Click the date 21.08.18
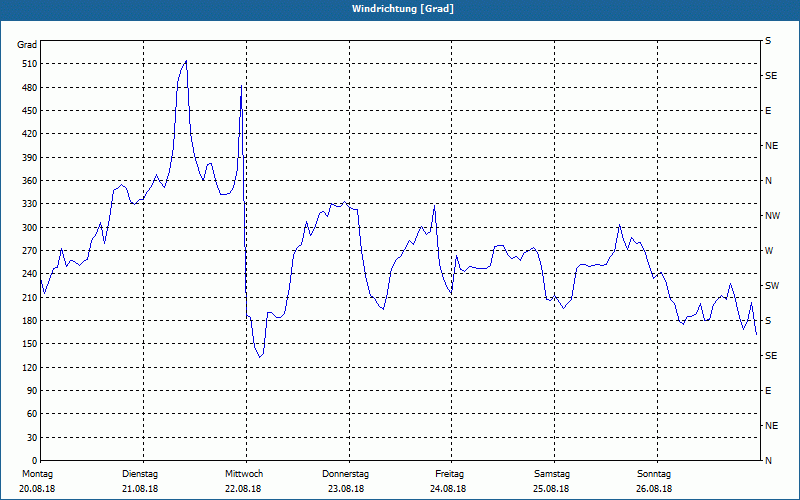 [x=140, y=489]
